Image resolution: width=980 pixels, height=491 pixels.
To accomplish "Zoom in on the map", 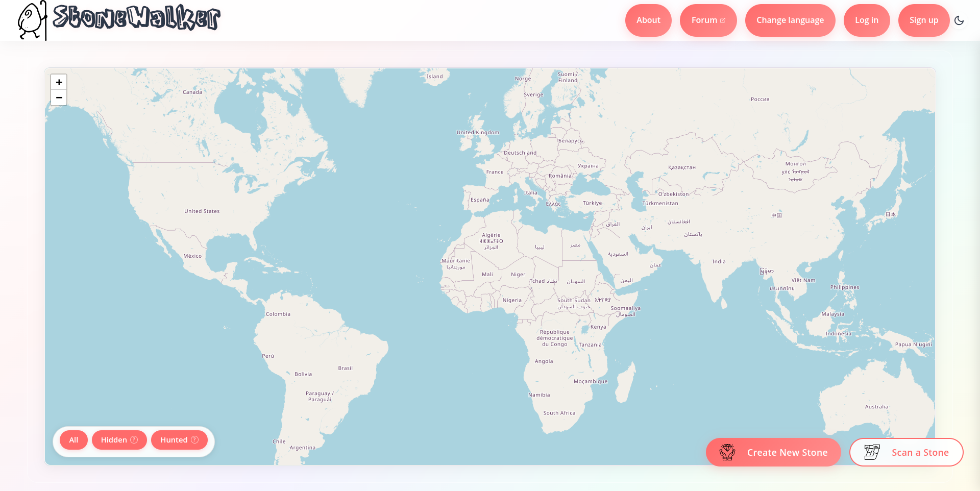I will 59,82.
